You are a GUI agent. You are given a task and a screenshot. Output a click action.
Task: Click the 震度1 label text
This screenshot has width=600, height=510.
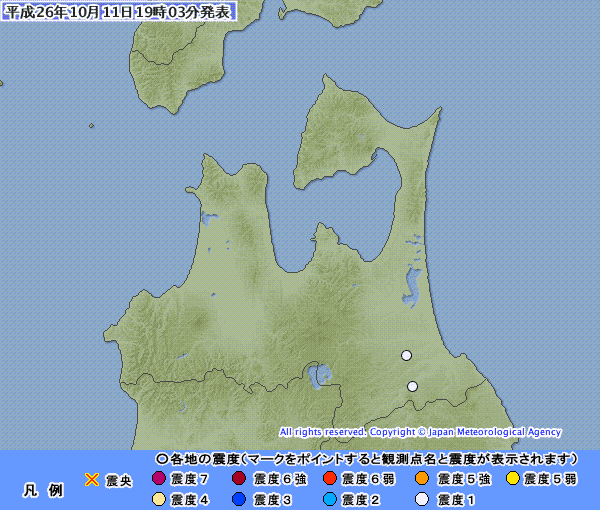point(456,500)
